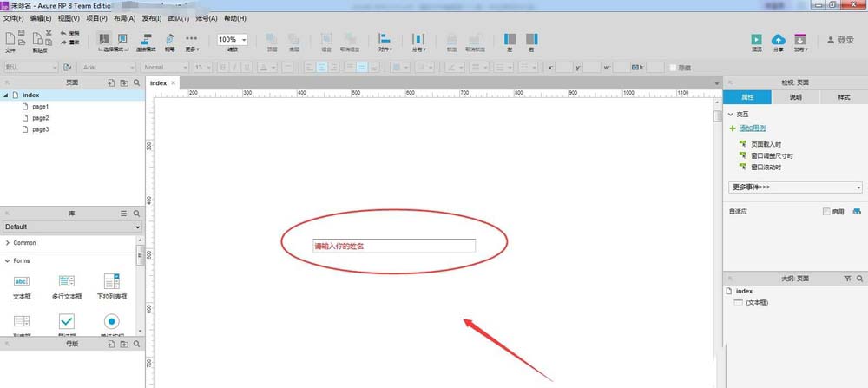This screenshot has width=868, height=388.
Task: Click the unlock icon in toolbar
Action: tap(475, 39)
